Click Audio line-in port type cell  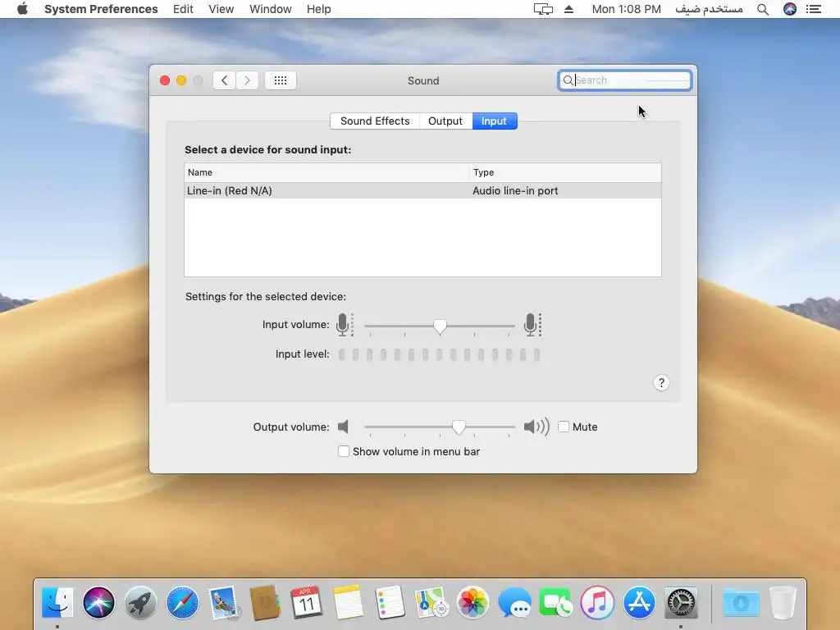[x=515, y=190]
